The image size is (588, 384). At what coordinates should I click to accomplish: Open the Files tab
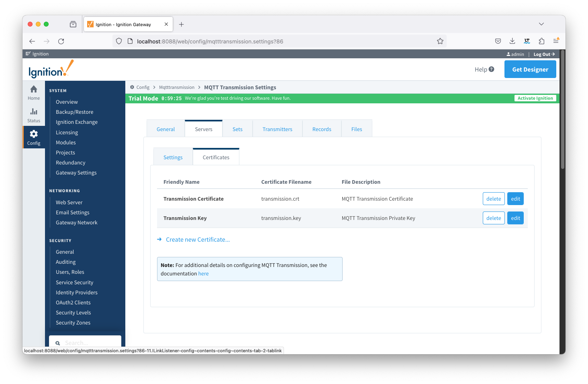point(357,129)
